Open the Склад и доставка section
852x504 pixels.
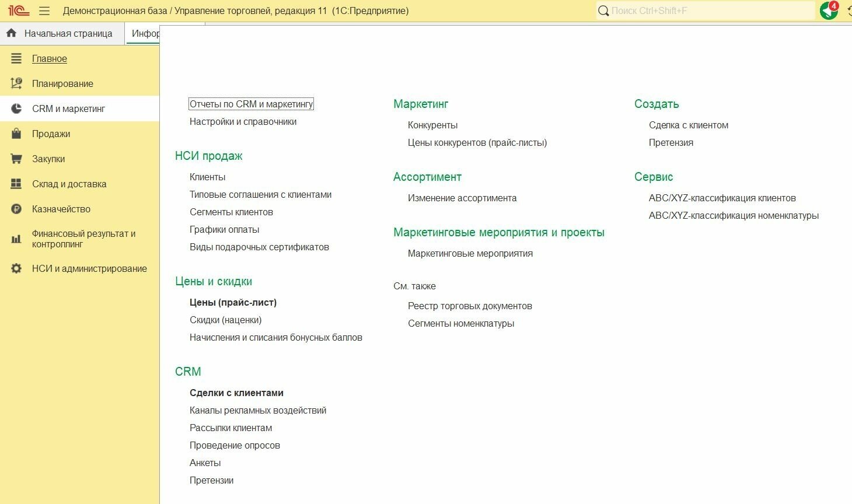pos(69,184)
